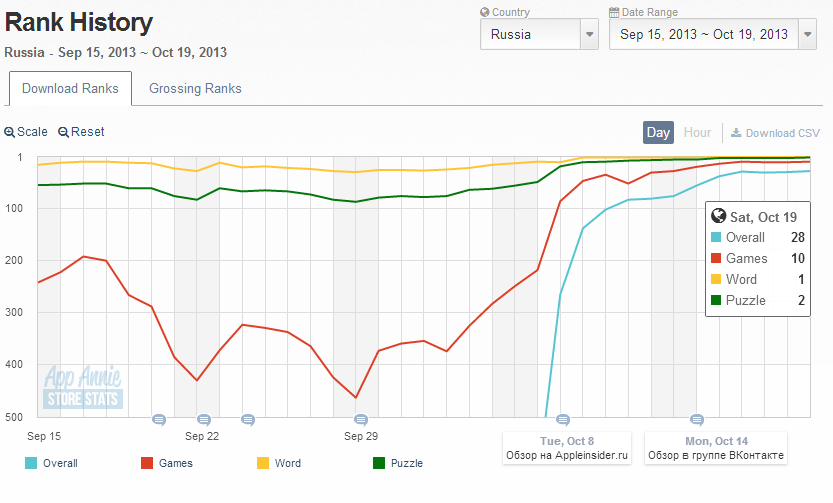This screenshot has width=833, height=503.
Task: Click the first event comment marker before Sep 22
Action: [159, 420]
